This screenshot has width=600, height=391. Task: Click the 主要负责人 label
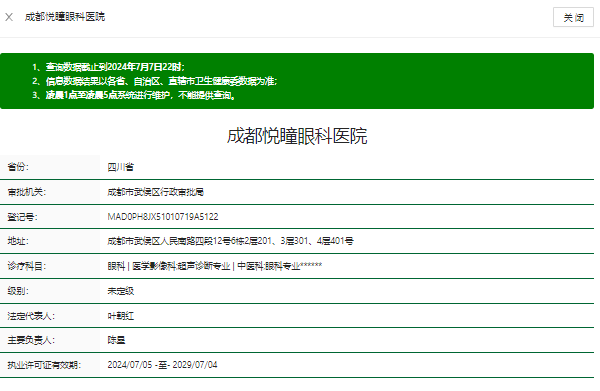pyautogui.click(x=31, y=340)
